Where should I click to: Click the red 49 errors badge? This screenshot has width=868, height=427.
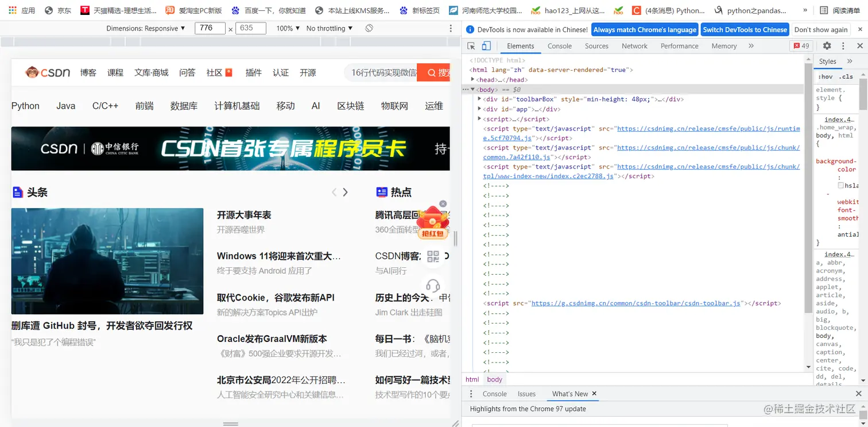(802, 46)
